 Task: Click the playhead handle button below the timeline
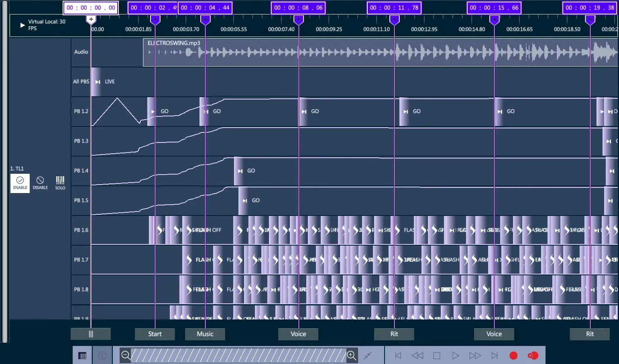[x=91, y=334]
